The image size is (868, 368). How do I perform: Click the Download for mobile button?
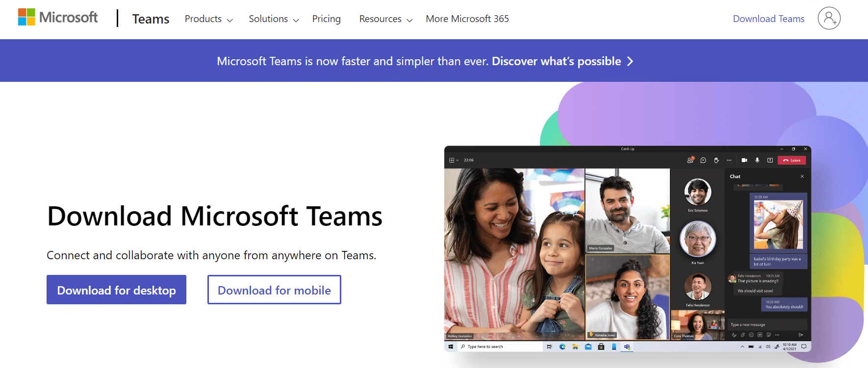click(274, 290)
